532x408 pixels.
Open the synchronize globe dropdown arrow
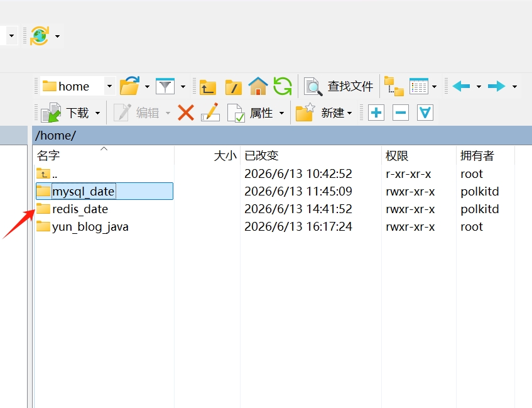point(57,36)
